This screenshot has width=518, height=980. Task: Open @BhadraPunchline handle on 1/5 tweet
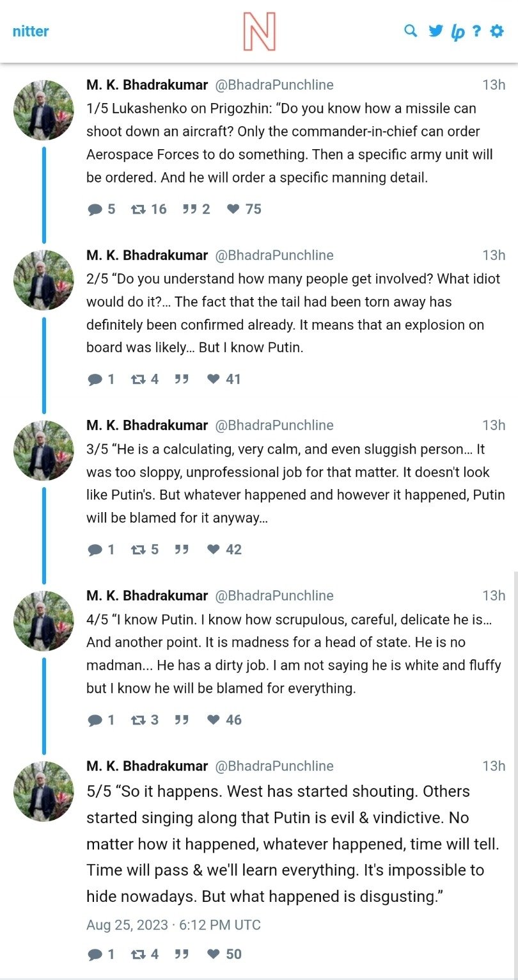tap(274, 85)
